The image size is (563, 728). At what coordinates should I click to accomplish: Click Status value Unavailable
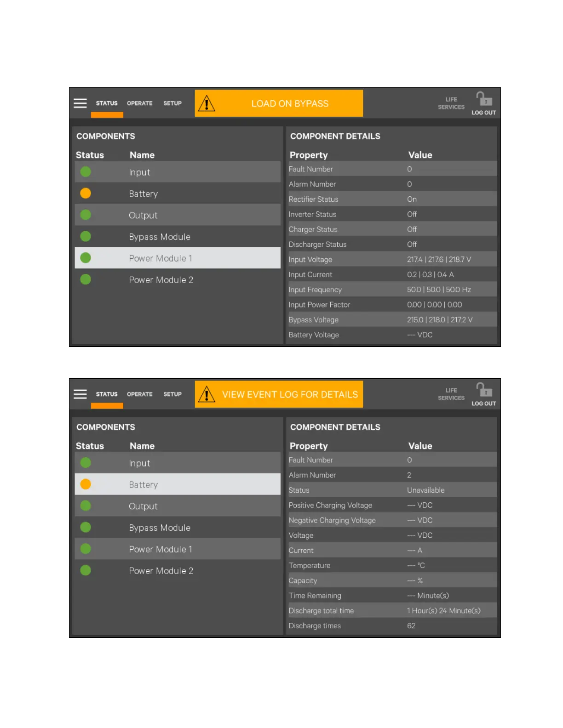[426, 490]
